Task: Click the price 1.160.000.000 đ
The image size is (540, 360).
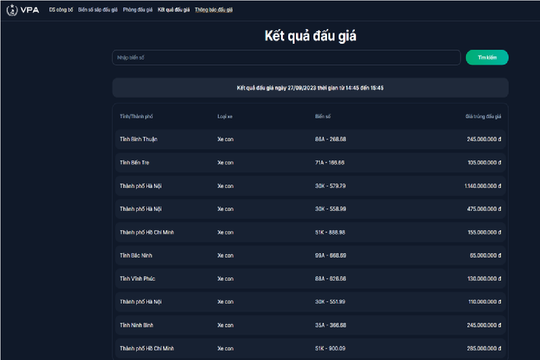Action: (483, 186)
